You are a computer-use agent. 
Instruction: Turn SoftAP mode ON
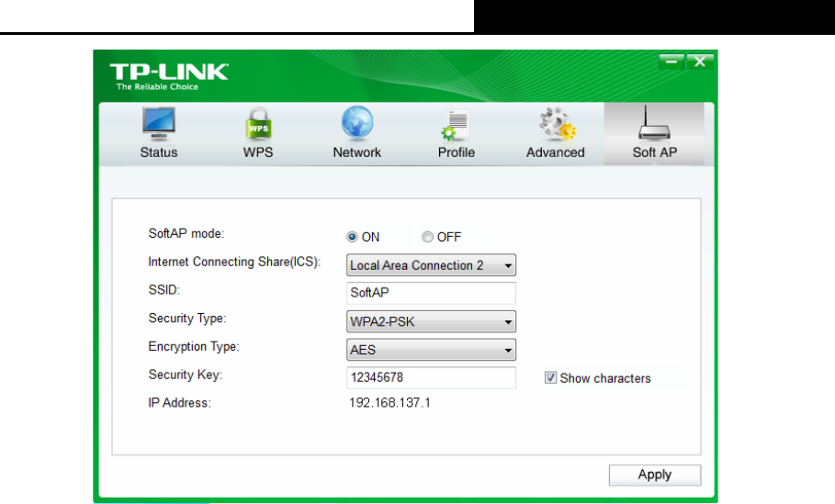point(352,237)
